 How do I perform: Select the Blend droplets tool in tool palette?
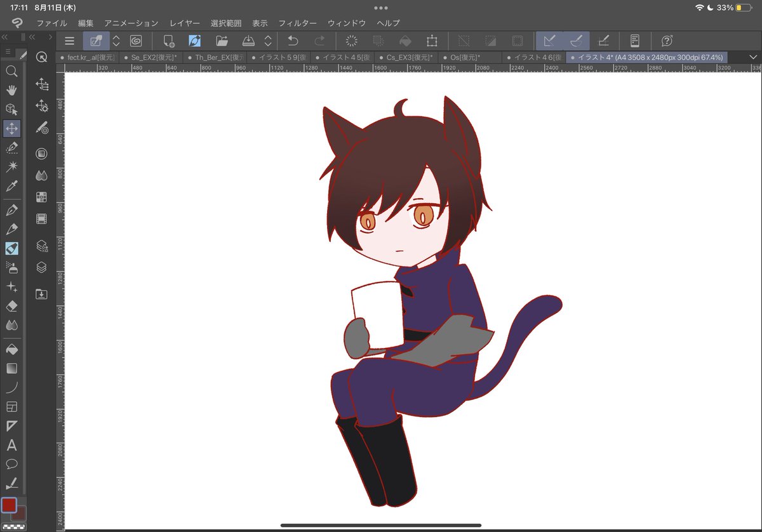click(11, 325)
